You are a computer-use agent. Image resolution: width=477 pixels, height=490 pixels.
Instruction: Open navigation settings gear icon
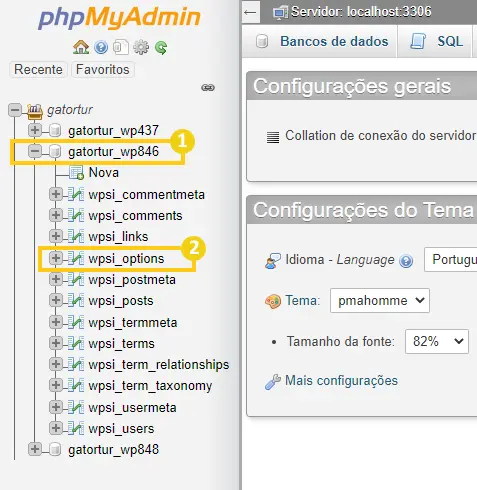pyautogui.click(x=141, y=47)
